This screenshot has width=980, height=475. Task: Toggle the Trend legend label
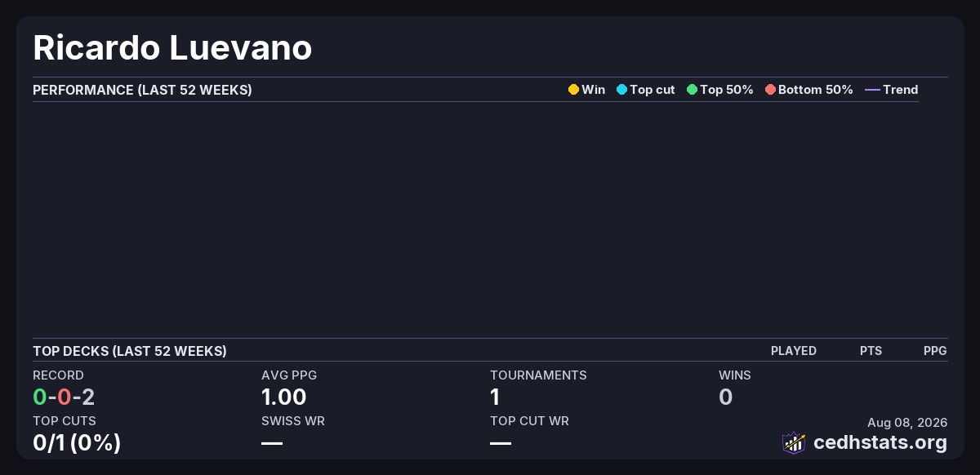(901, 90)
